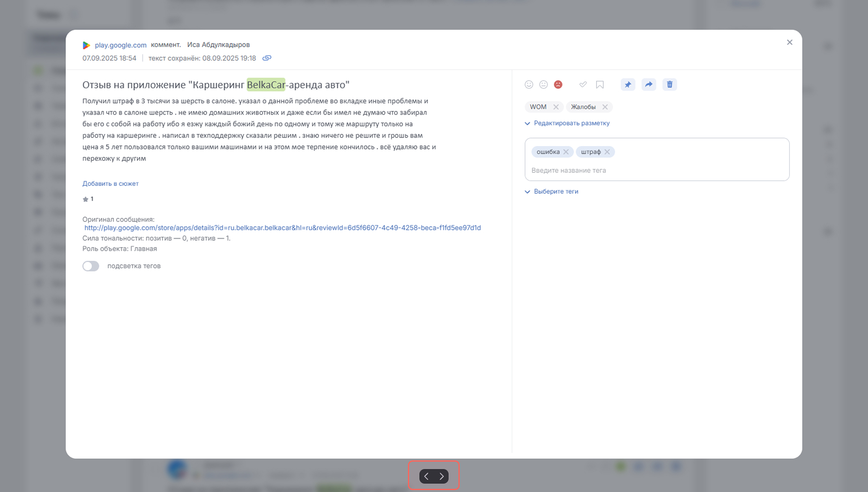
Task: Click the коммент. label
Action: [166, 45]
